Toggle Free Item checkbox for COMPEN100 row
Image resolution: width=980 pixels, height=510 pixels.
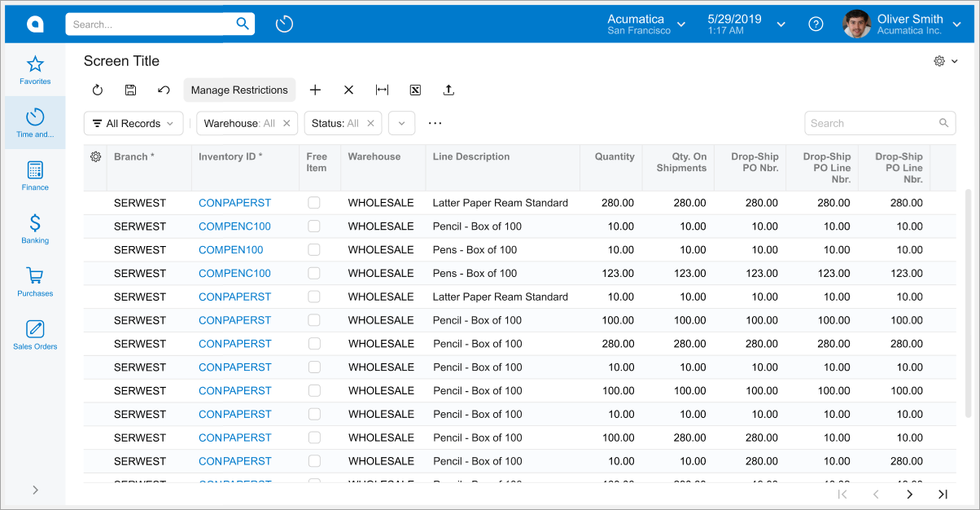314,250
